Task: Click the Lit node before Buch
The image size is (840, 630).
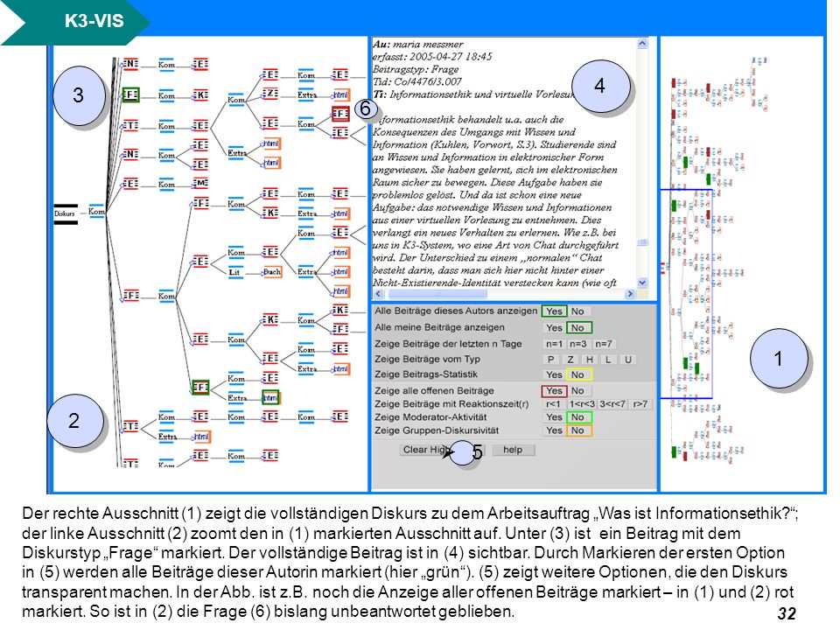Action: pos(234,272)
